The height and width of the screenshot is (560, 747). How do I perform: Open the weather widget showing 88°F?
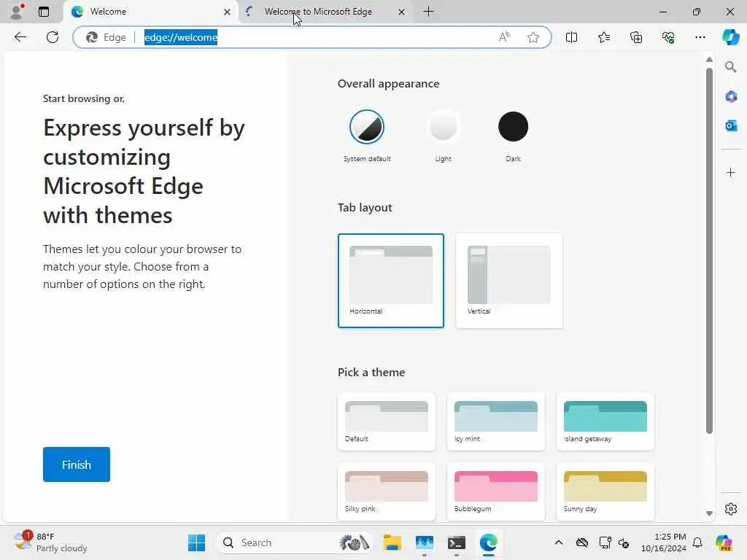click(x=50, y=542)
